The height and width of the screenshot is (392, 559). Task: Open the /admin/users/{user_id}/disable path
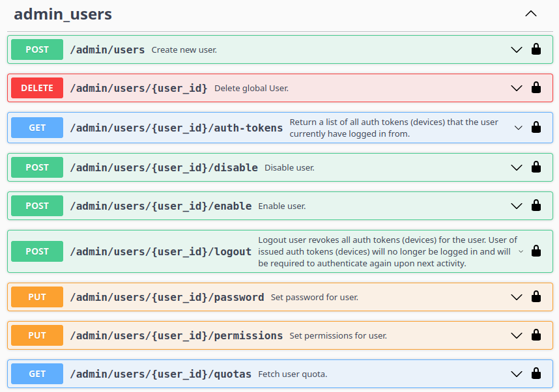click(x=164, y=167)
